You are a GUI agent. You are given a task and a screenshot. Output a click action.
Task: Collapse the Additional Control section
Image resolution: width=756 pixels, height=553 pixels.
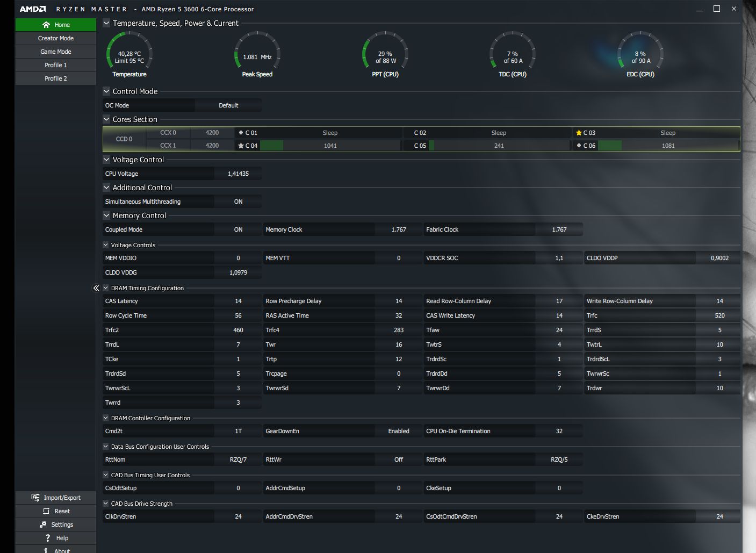tap(106, 188)
